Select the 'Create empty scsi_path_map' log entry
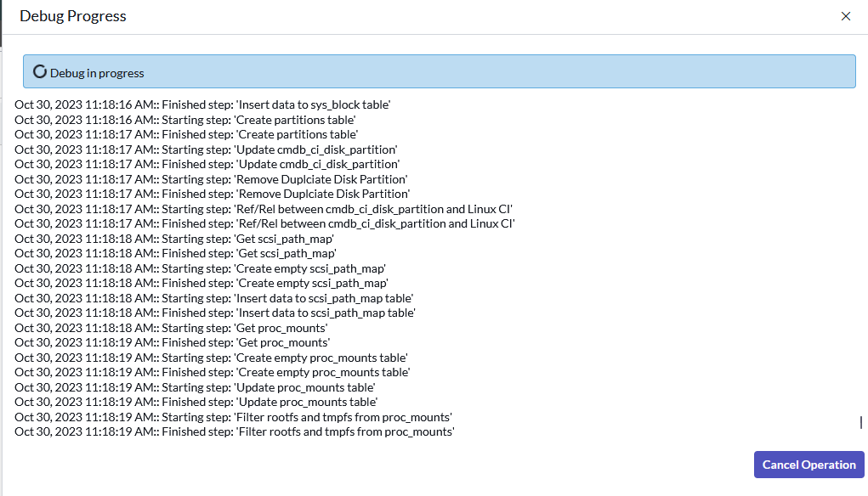The image size is (868, 496). pos(200,268)
